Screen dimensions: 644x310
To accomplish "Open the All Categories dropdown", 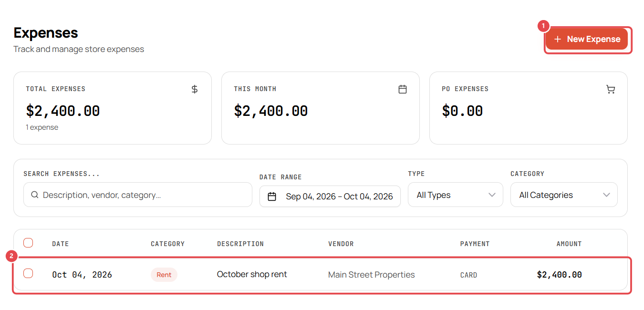I will tap(564, 195).
